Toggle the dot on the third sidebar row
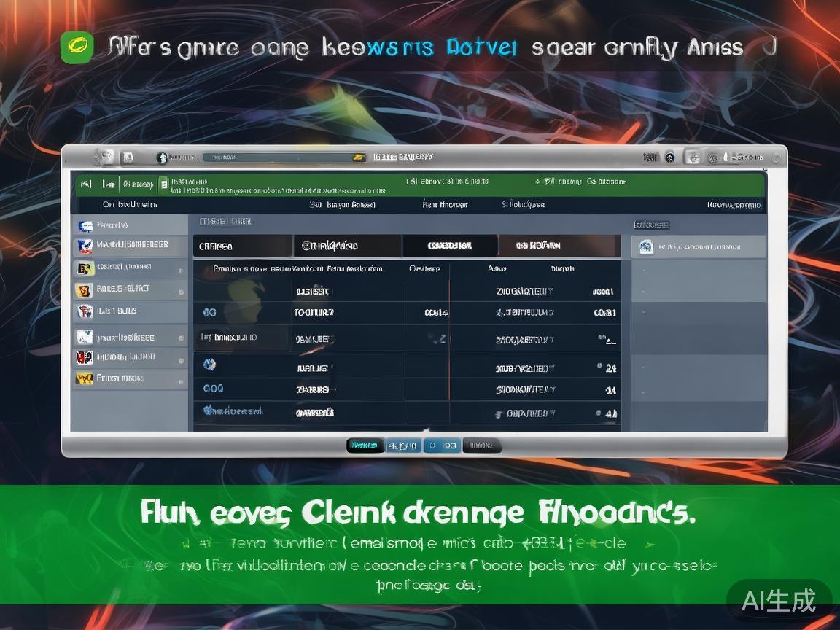840x630 pixels. click(x=180, y=268)
